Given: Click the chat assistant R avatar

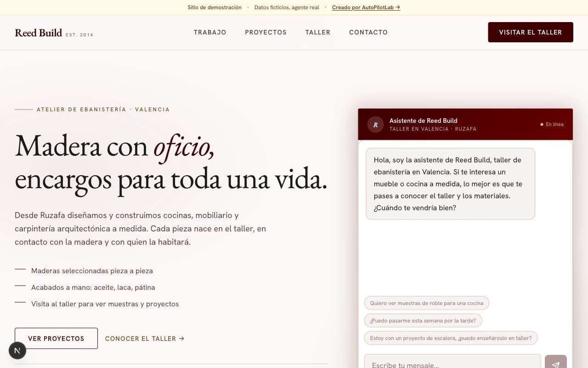Looking at the screenshot, I should coord(375,125).
